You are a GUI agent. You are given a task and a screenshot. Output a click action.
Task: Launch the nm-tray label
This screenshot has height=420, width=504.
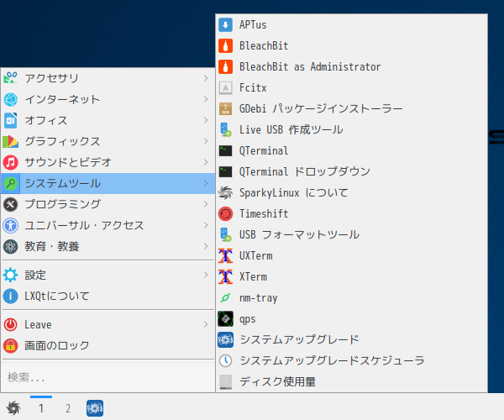click(x=259, y=298)
